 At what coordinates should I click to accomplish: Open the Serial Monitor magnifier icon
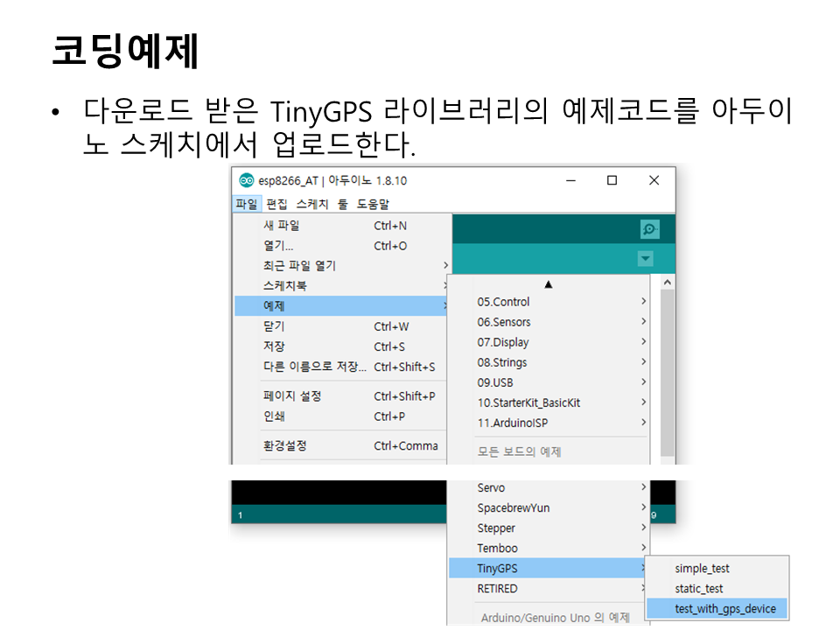(650, 229)
